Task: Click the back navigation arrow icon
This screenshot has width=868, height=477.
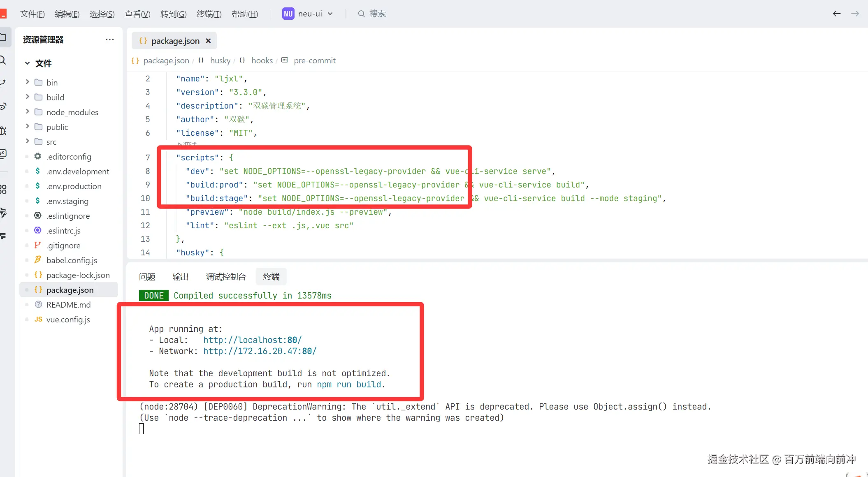Action: [x=836, y=14]
